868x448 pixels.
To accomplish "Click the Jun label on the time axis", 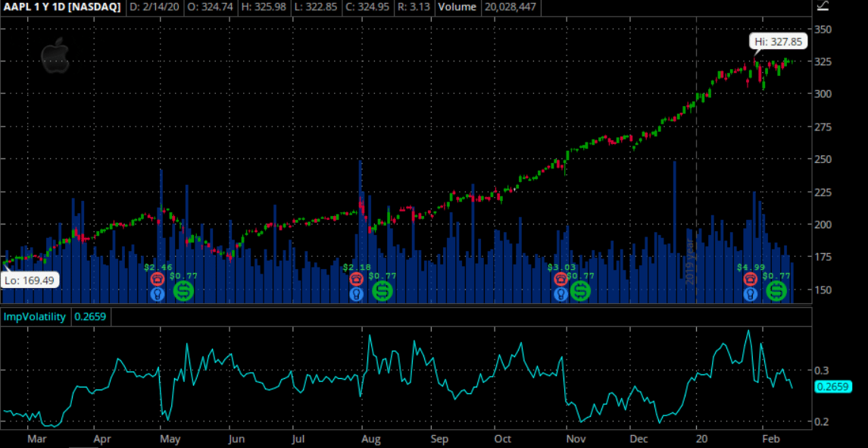I will 236,440.
